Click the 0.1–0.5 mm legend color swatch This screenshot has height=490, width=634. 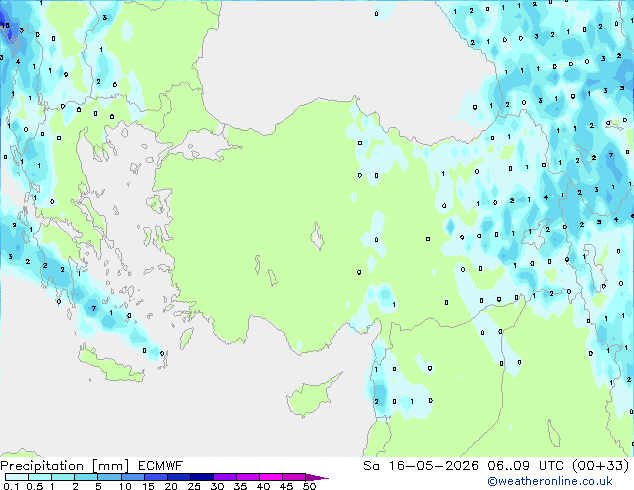click(x=17, y=477)
